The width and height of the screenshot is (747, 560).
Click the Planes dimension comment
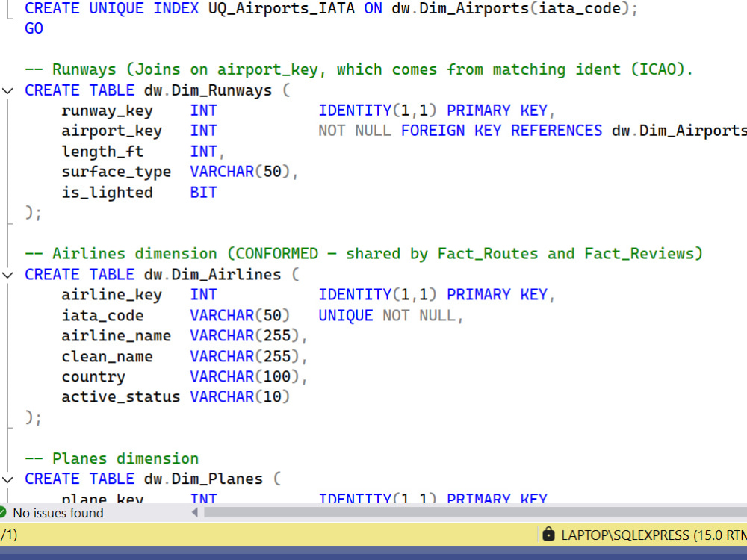pos(112,458)
